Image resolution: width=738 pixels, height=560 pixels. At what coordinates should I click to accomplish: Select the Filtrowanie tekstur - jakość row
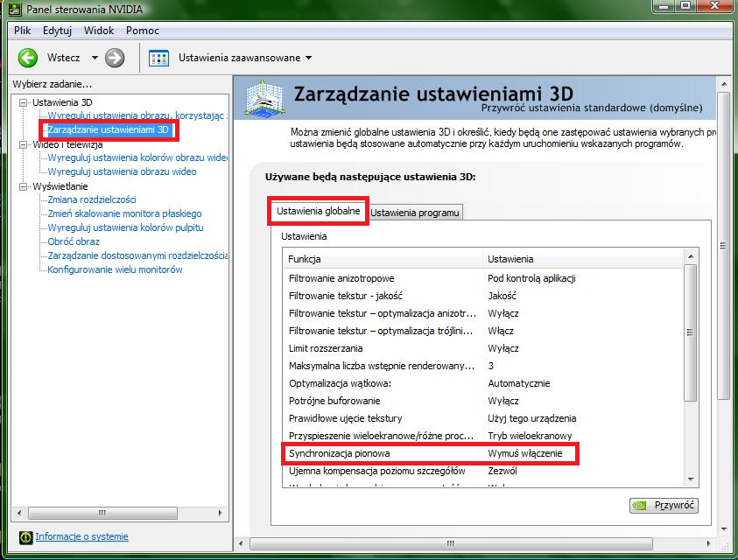pyautogui.click(x=483, y=296)
